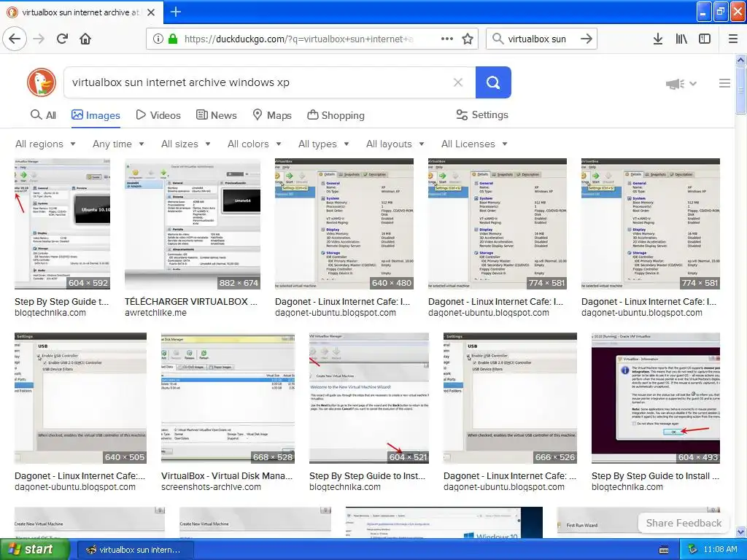Image resolution: width=747 pixels, height=560 pixels.
Task: Open the Library bookmarks icon
Action: click(x=681, y=39)
